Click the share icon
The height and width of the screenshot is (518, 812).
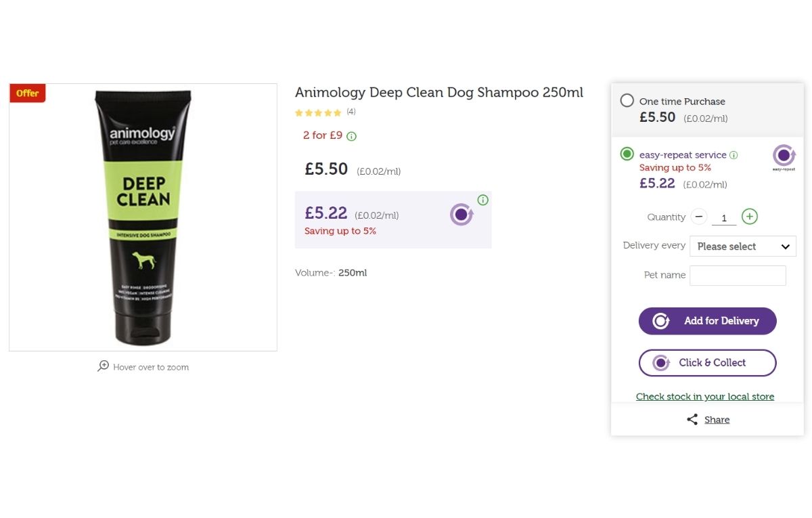coord(692,420)
